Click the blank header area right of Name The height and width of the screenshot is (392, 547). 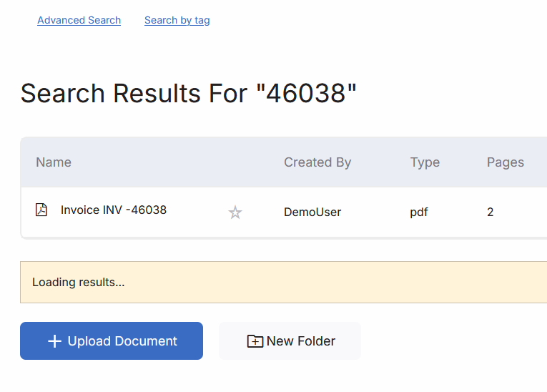172,162
